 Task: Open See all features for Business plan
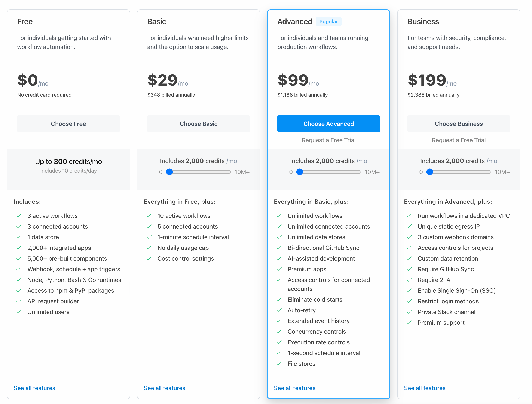click(x=424, y=388)
